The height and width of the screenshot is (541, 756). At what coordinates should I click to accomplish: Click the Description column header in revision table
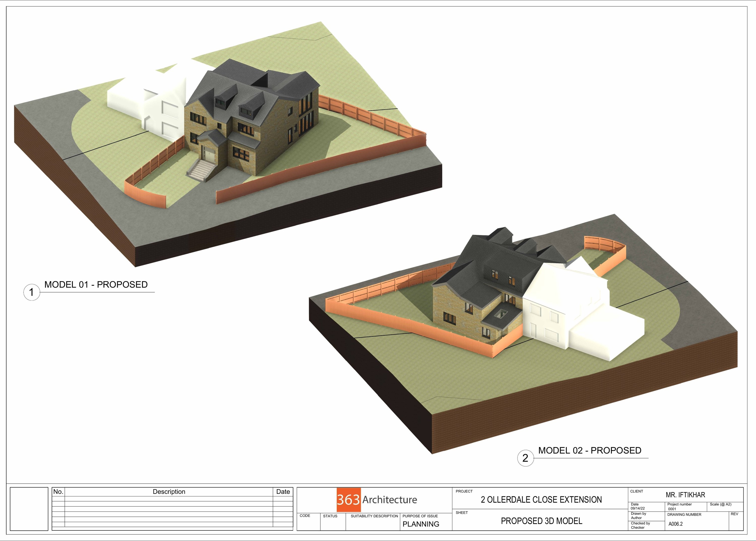[x=169, y=492]
